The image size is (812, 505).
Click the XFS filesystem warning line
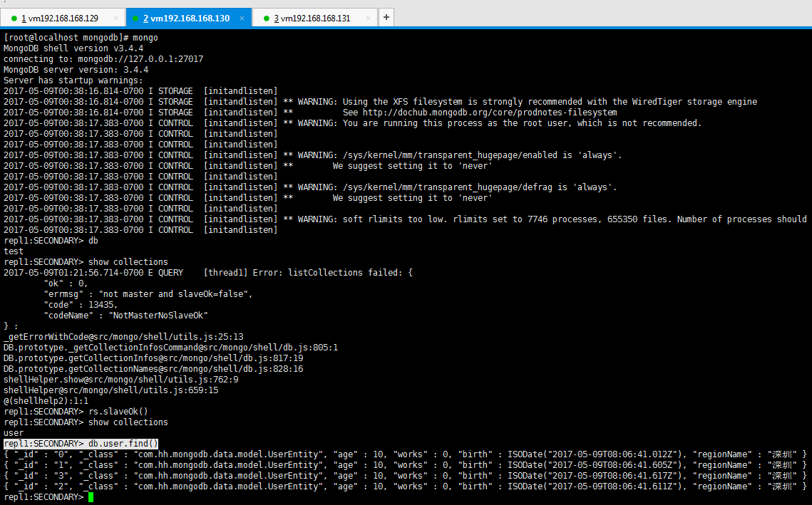pos(380,101)
